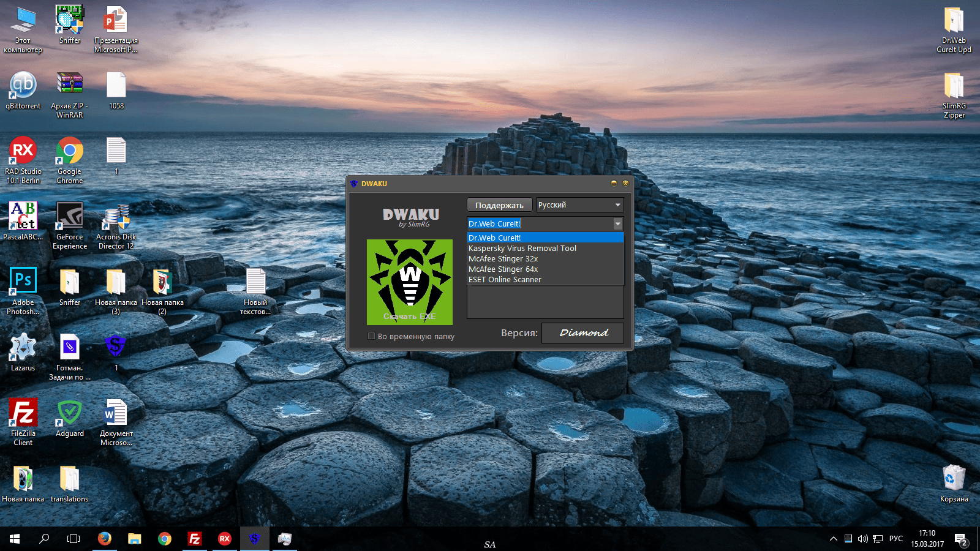980x551 pixels.
Task: Open the Новая папка icon above the taskbar
Action: (x=23, y=483)
